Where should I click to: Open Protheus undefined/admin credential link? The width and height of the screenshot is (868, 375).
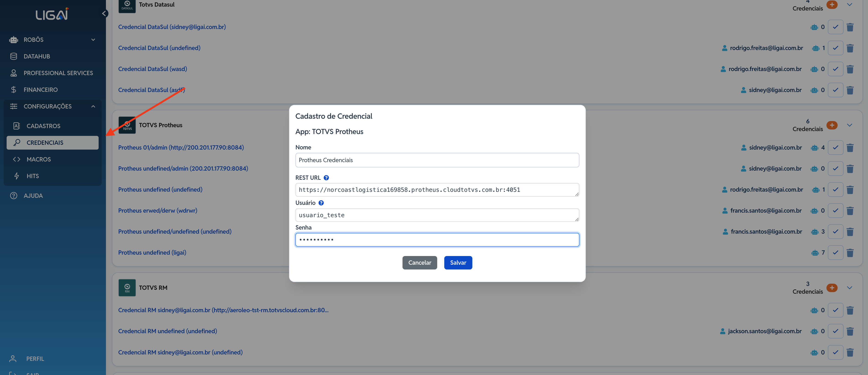click(183, 169)
